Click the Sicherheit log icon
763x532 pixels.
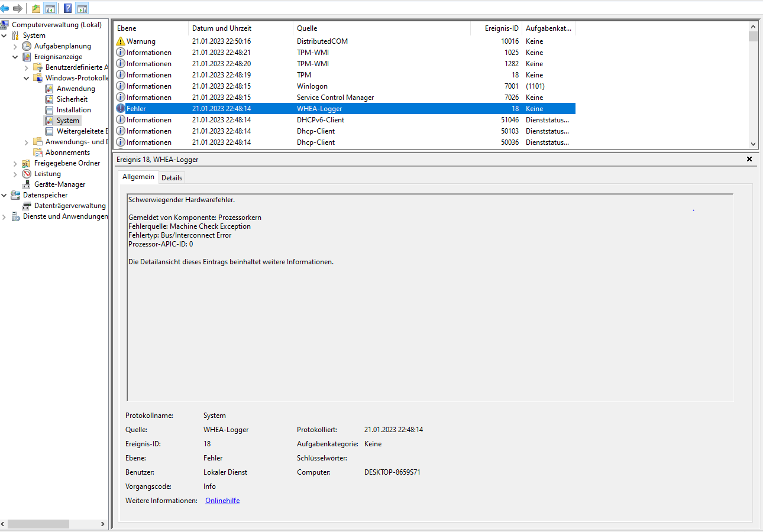[x=50, y=99]
